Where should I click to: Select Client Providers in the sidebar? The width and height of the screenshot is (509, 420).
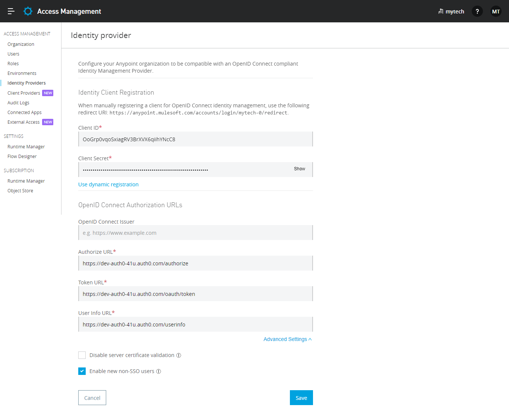(24, 93)
